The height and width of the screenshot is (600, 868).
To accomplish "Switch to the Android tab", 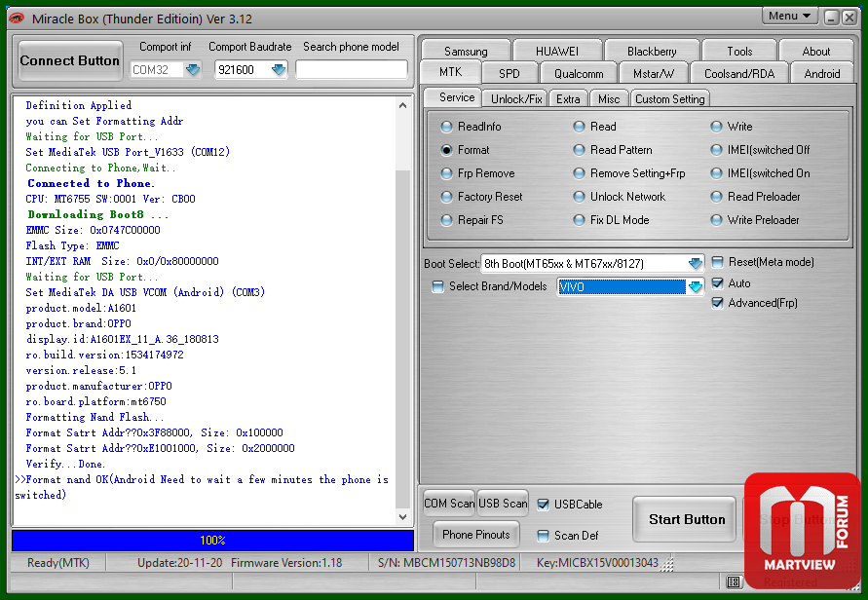I will pos(822,74).
